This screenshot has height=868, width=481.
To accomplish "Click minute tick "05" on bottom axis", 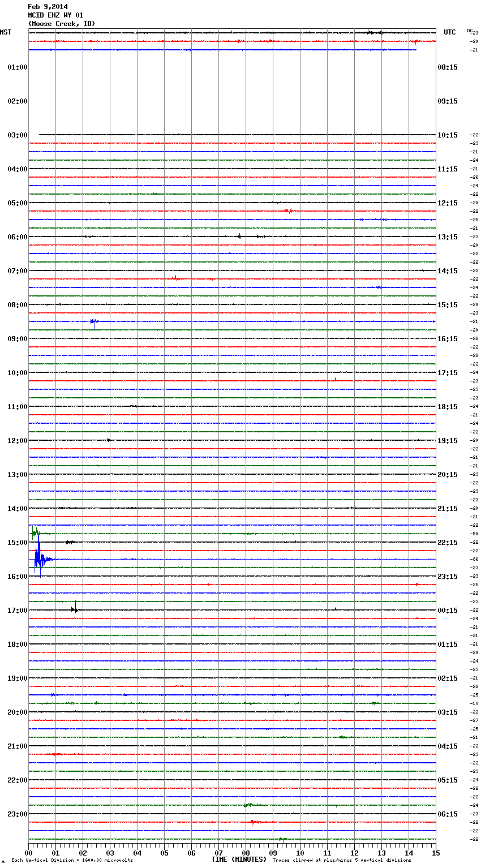I will tap(164, 853).
